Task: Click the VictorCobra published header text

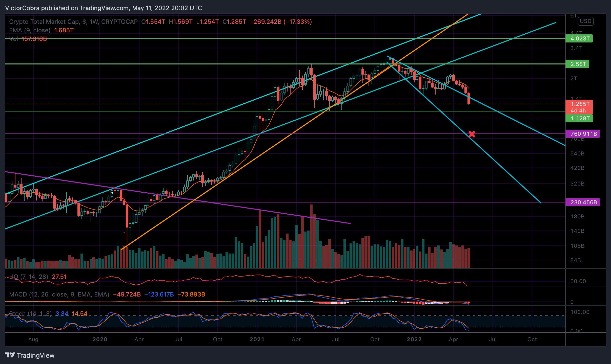Action: click(103, 8)
